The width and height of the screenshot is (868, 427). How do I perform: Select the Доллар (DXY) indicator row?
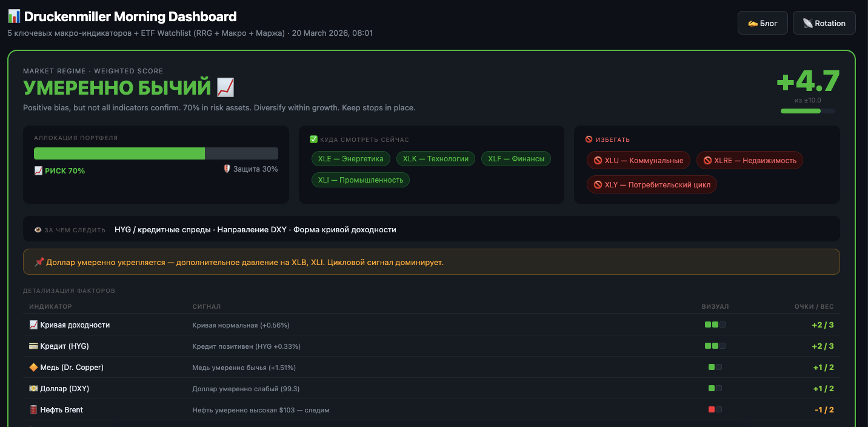point(432,389)
